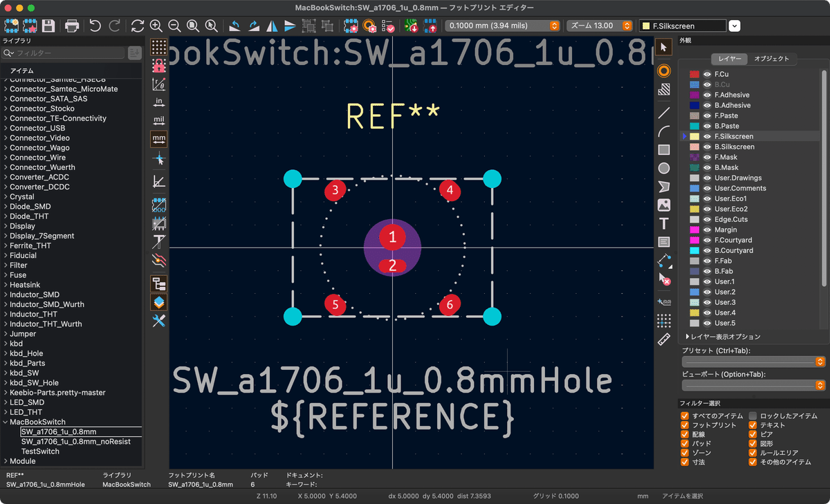Hide the F.Paste layer eye
The image size is (830, 504).
coord(708,115)
